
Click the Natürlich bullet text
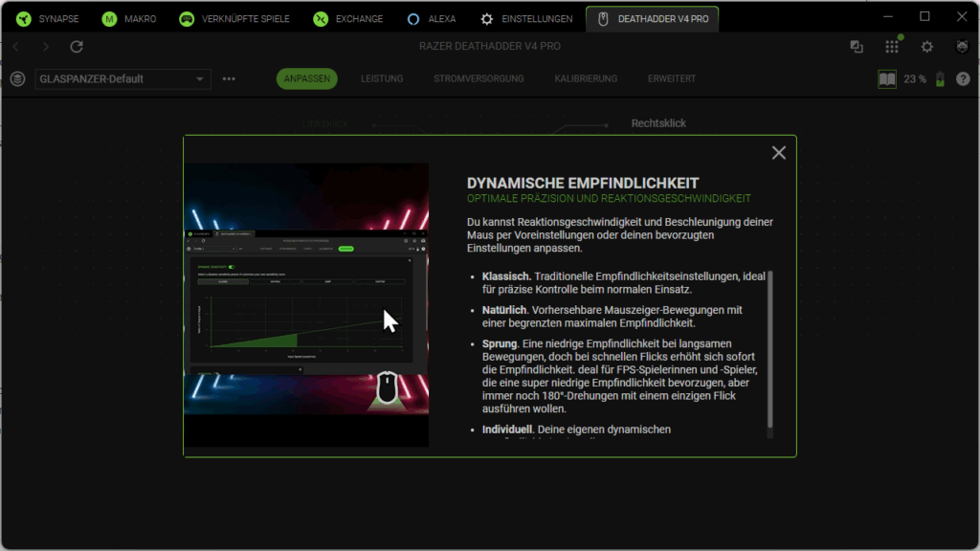tap(612, 317)
